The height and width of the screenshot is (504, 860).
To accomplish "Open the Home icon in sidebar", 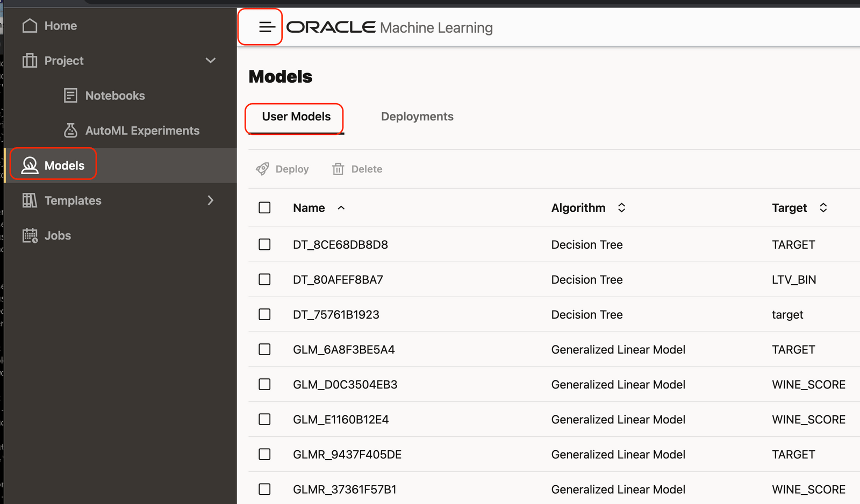I will coord(30,25).
